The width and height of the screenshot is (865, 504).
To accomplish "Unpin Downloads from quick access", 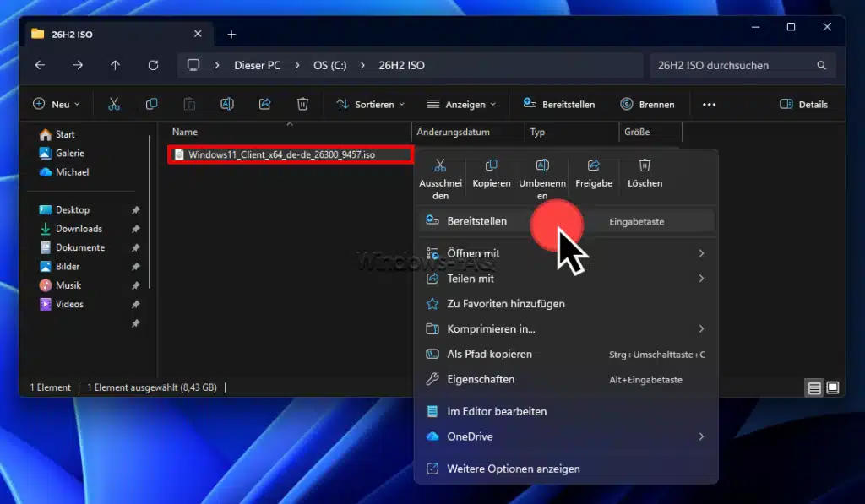I will coord(136,229).
